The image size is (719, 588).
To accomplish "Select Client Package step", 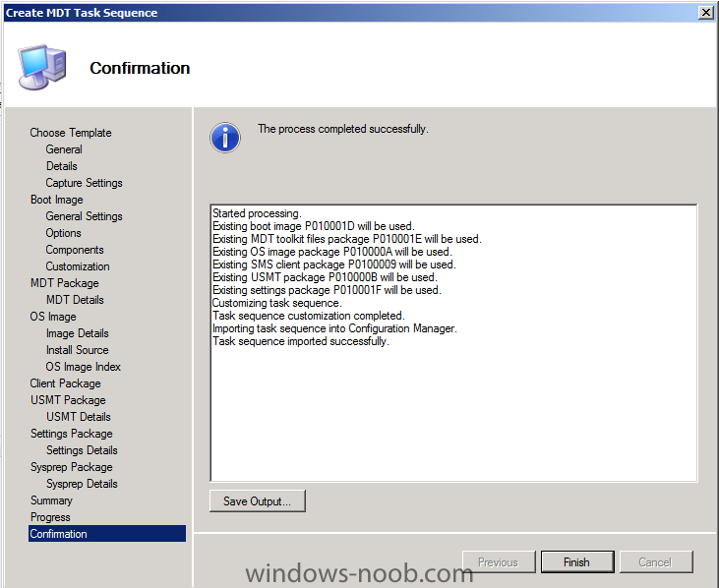I will pos(65,383).
